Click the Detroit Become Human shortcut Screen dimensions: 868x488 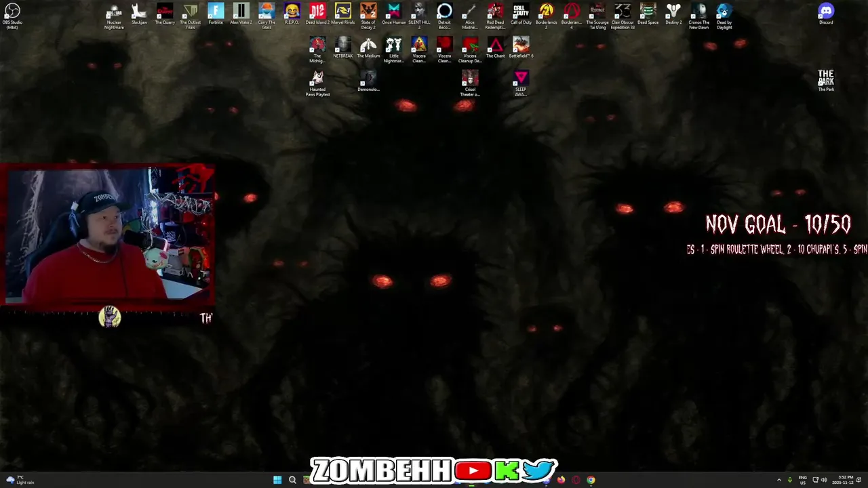444,16
